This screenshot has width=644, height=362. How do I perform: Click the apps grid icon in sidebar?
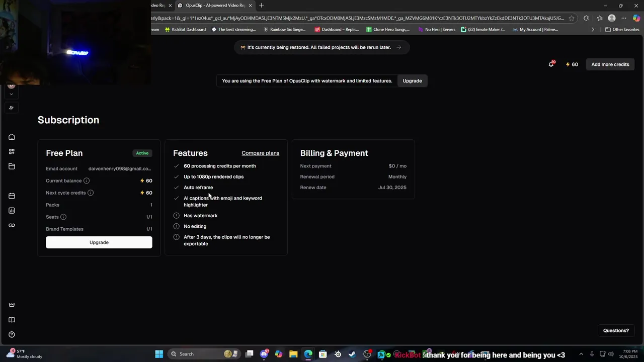click(12, 151)
